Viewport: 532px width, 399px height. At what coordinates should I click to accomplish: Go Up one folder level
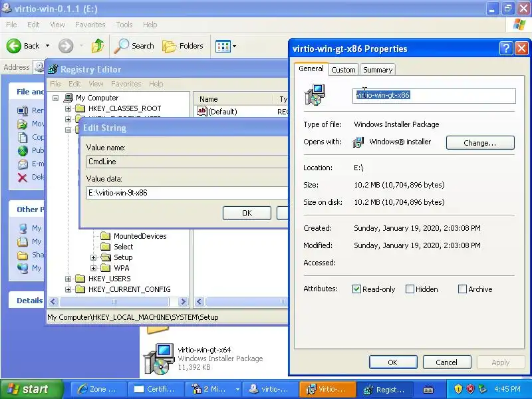[98, 46]
